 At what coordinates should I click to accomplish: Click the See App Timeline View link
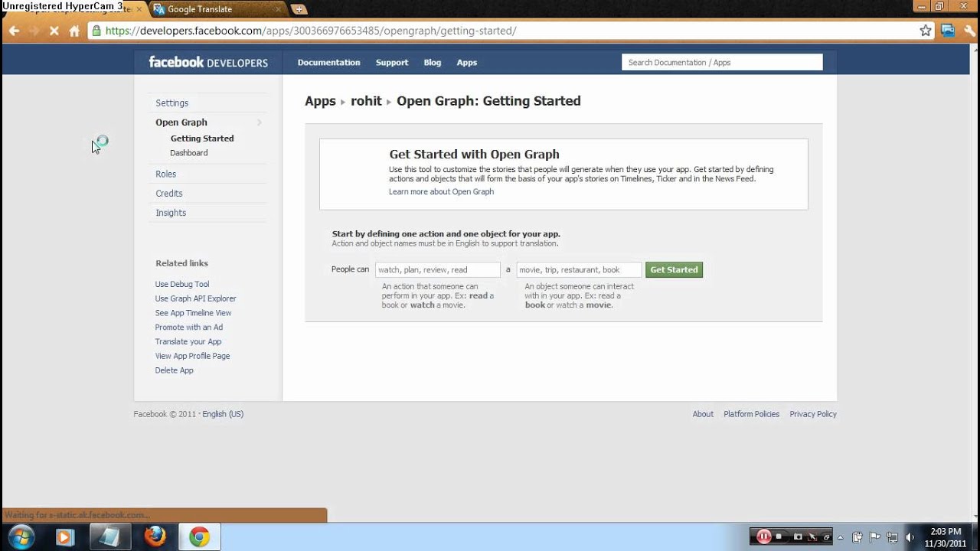click(193, 313)
